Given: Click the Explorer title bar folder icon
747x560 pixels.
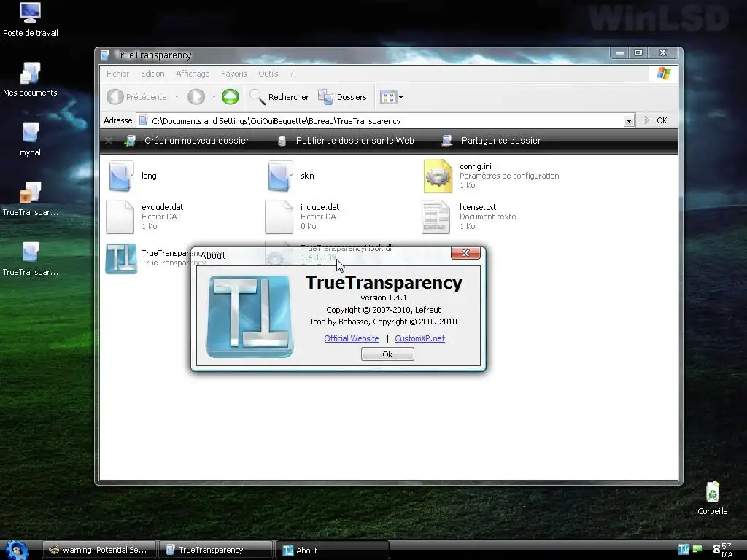Looking at the screenshot, I should (x=105, y=55).
